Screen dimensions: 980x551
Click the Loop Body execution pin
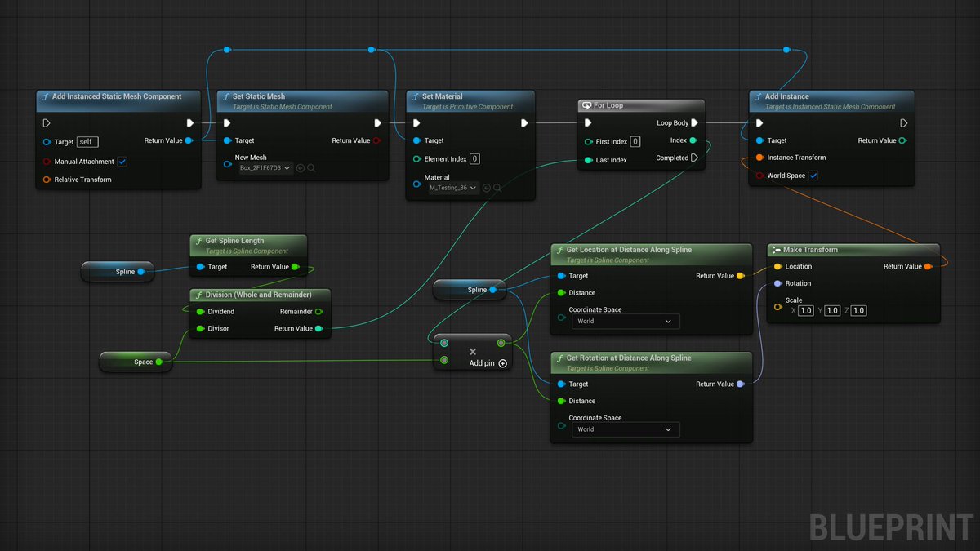(x=695, y=123)
